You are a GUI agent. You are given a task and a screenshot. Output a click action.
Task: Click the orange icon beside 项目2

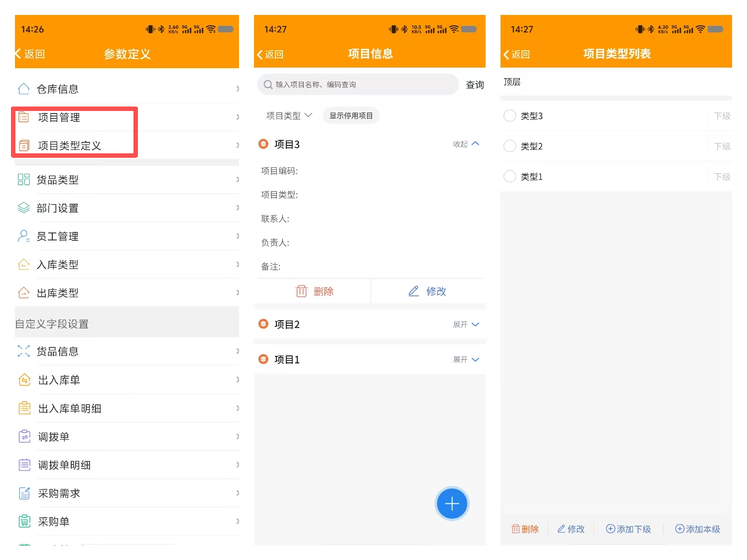tap(263, 324)
